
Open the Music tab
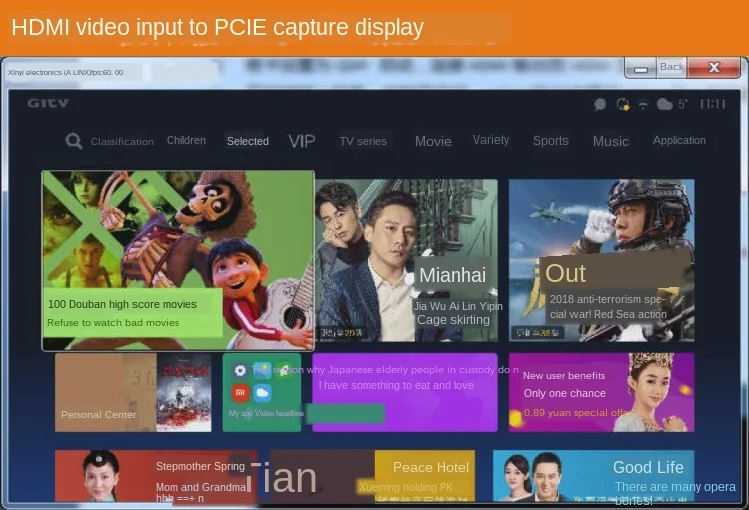pos(611,141)
